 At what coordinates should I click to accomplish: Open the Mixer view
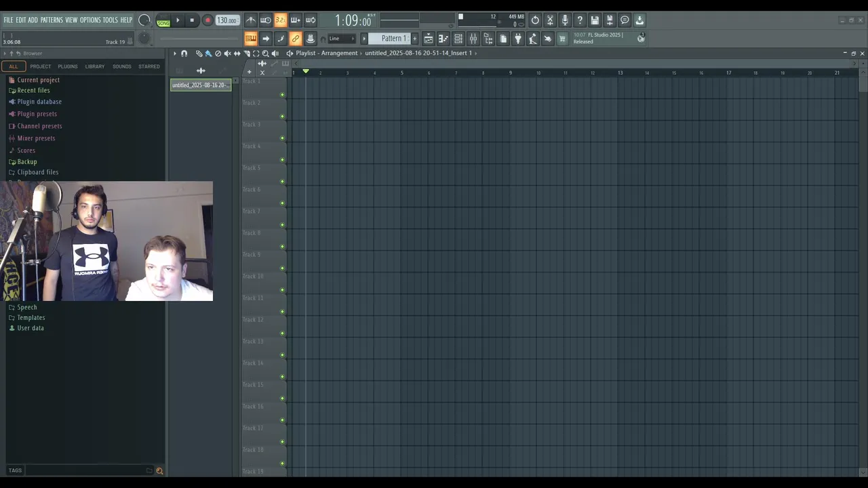pos(473,39)
